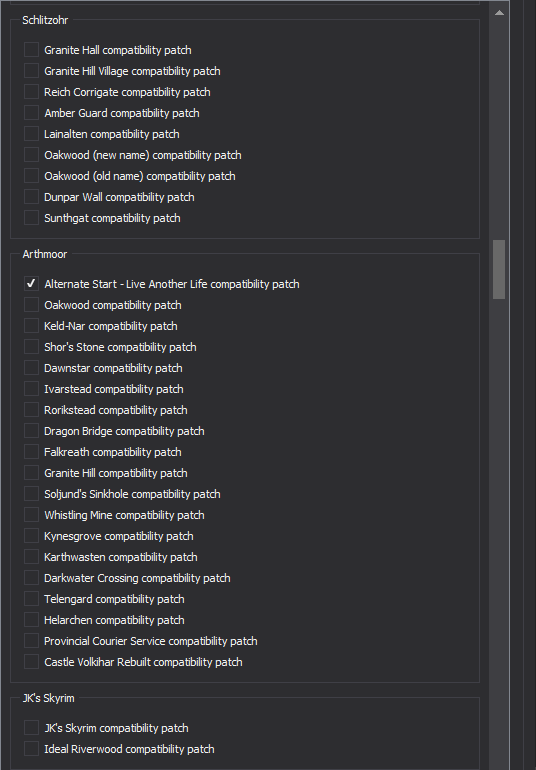Image resolution: width=536 pixels, height=770 pixels.
Task: Enable Whistling Mine compatibility patch
Action: pyautogui.click(x=31, y=515)
